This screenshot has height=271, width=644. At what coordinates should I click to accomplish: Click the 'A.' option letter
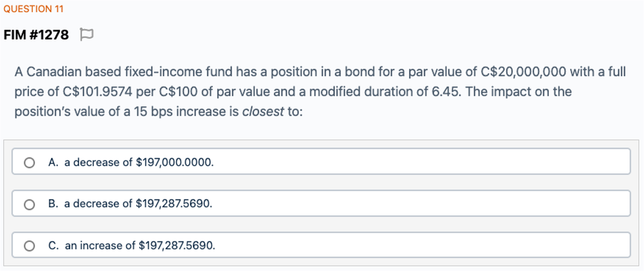53,162
